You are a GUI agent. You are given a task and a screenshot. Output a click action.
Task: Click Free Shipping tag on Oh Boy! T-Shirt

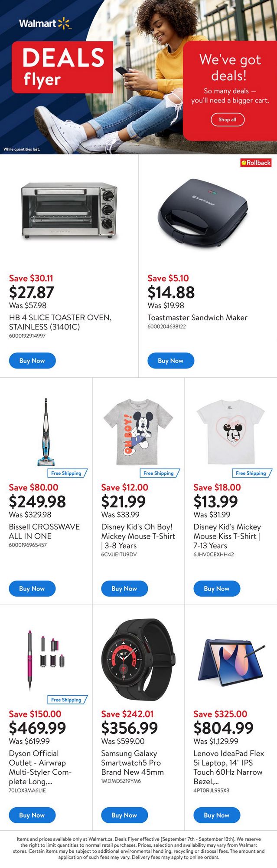pos(160,473)
